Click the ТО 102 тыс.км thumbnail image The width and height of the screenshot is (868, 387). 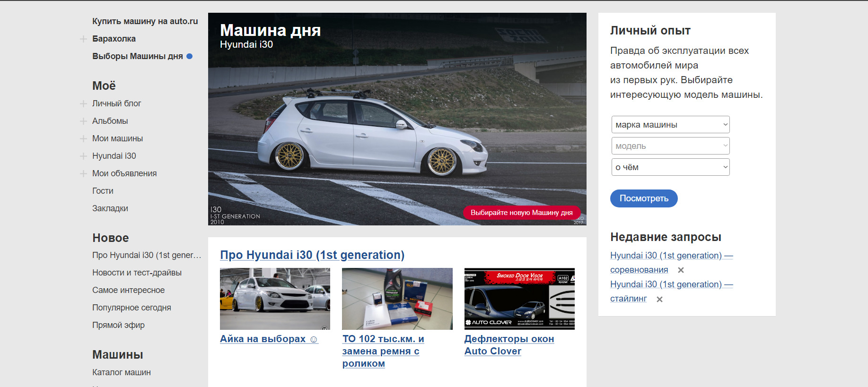coord(397,299)
